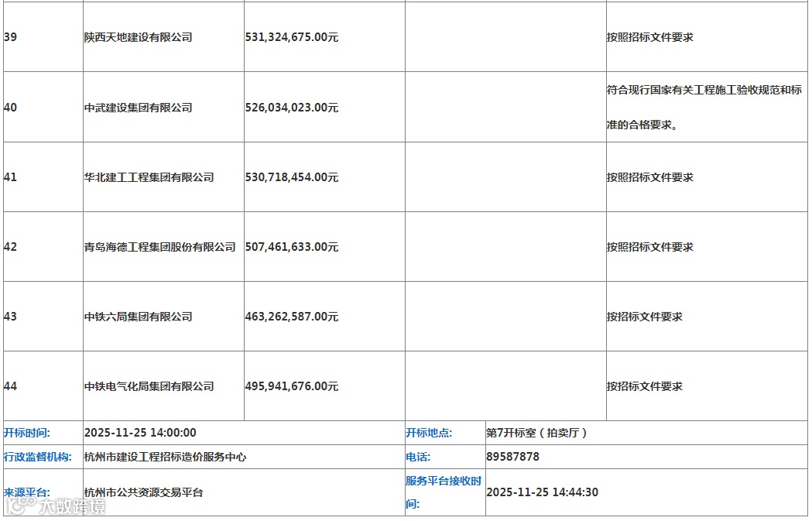812x521 pixels.
Task: Click company name 青岛海德工程集团股份有限公司
Action: coord(160,247)
